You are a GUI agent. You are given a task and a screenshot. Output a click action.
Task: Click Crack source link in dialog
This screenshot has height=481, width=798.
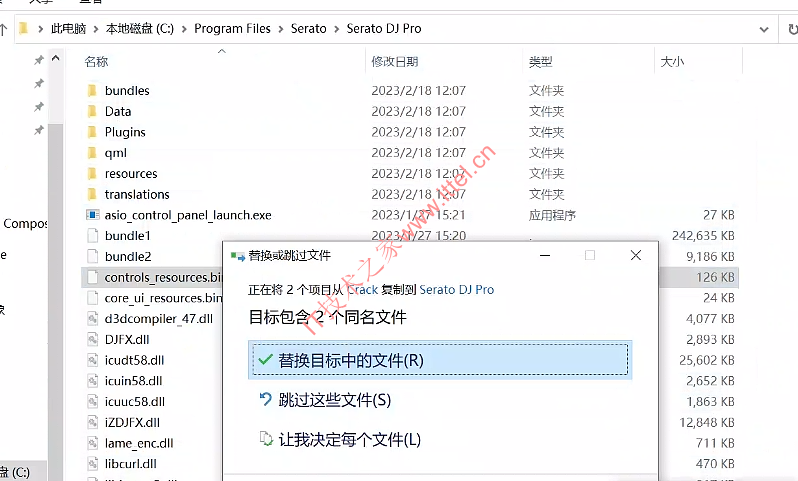(x=362, y=290)
